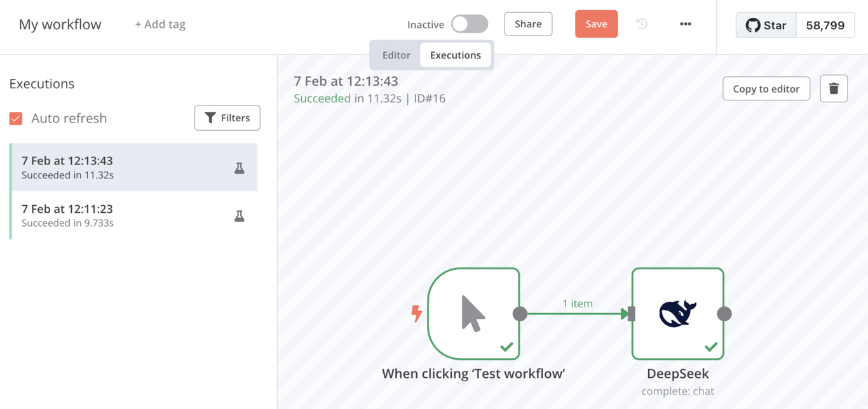Screen dimensions: 868x409
Task: Click the pin icon on the 12:11:23 execution
Action: (x=239, y=215)
